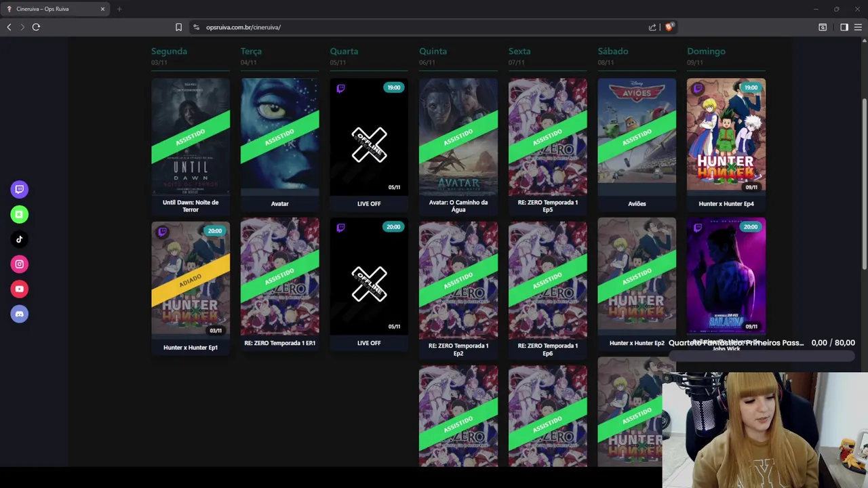Open the Aviões movie poster
Screen dimensions: 868x488
click(x=637, y=137)
